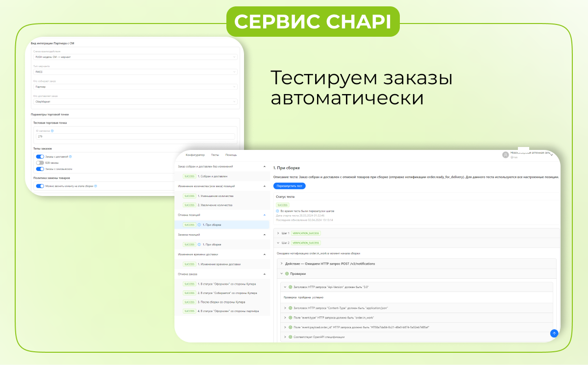This screenshot has width=588, height=365.
Task: Collapse Изменение времени доставки section
Action: pyautogui.click(x=265, y=254)
